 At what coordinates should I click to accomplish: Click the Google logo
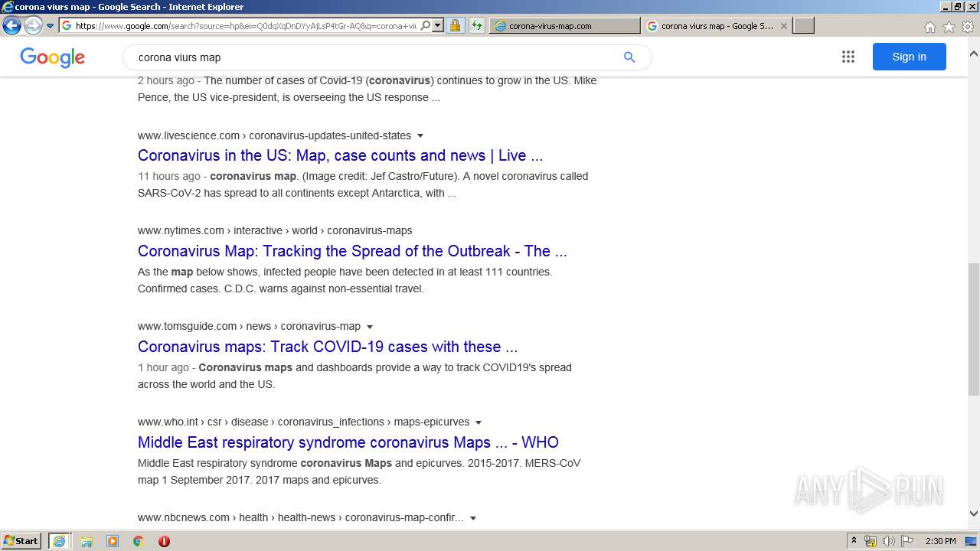[x=52, y=57]
